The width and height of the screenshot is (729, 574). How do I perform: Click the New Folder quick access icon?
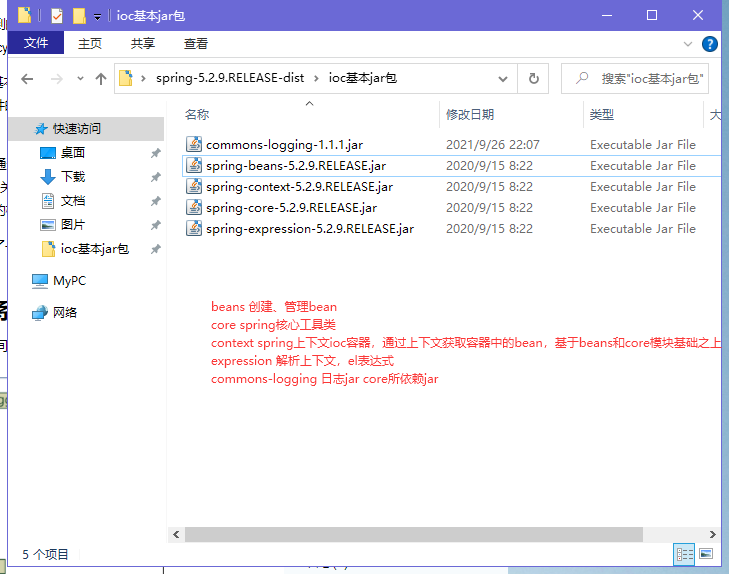coord(80,16)
